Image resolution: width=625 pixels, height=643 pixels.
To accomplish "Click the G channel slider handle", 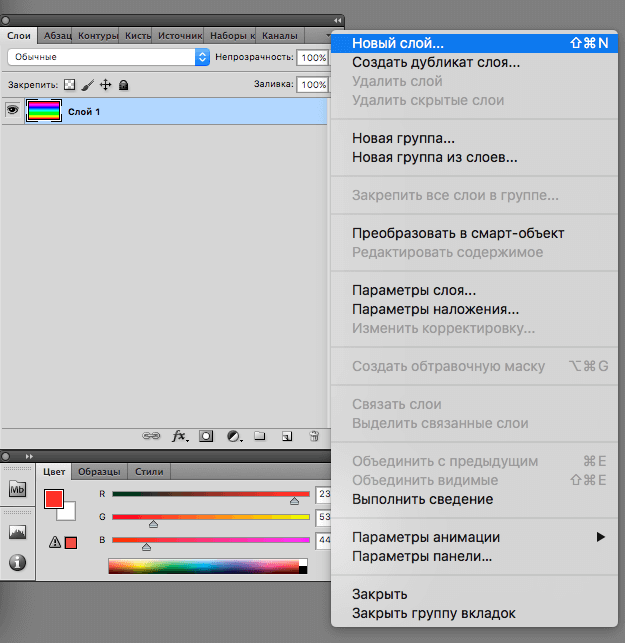I will pos(153,524).
